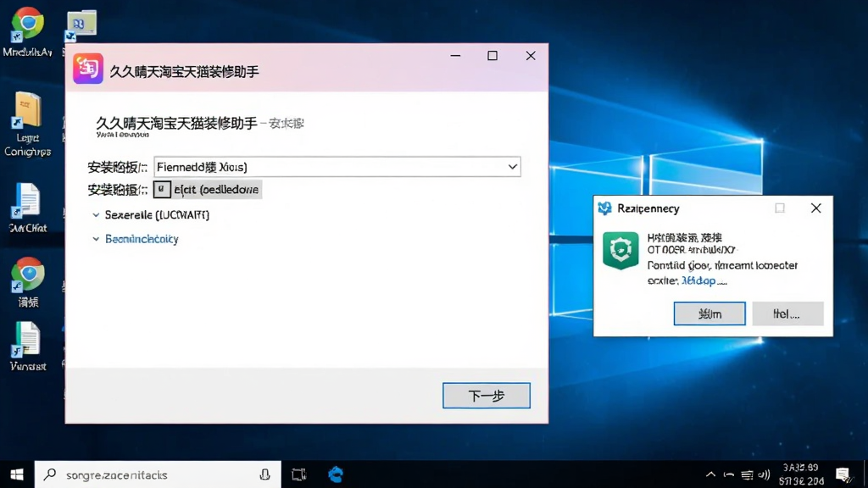This screenshot has width=868, height=488.
Task: Click the network icon in system tray
Action: tap(729, 474)
